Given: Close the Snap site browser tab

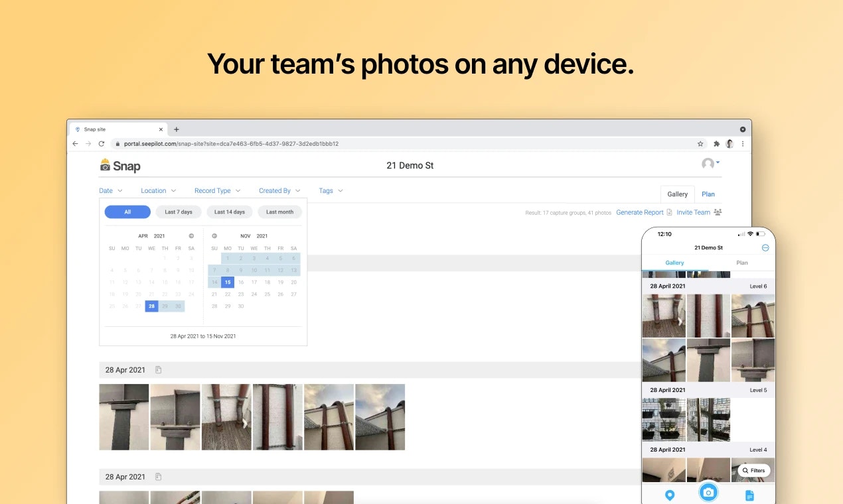Looking at the screenshot, I should pos(161,129).
